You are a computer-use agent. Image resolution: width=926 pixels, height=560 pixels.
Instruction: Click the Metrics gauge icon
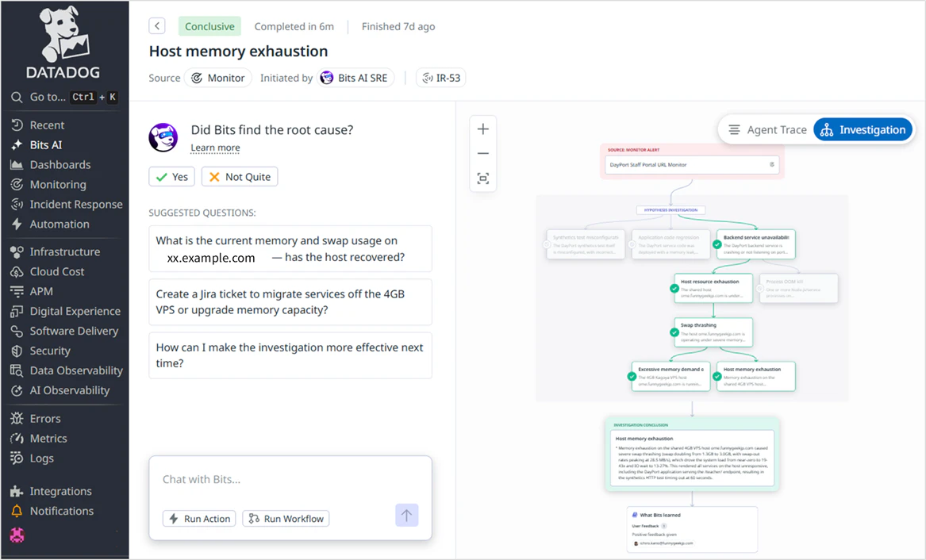coord(17,439)
